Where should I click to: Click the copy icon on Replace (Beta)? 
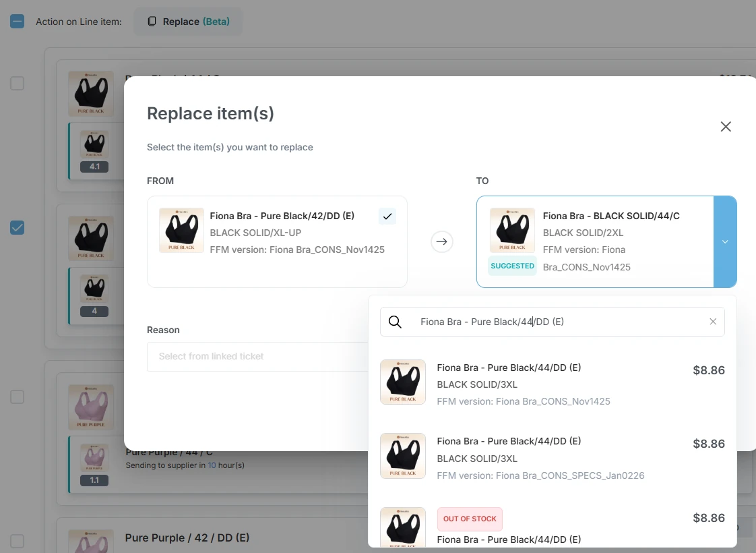(x=152, y=21)
